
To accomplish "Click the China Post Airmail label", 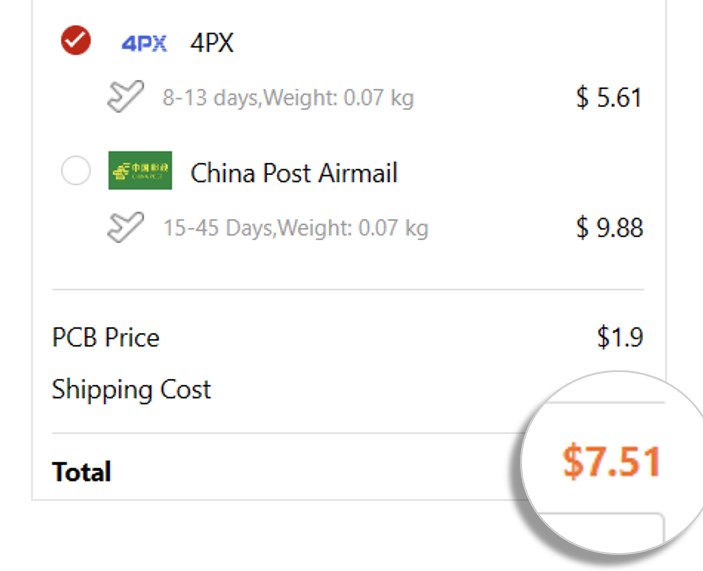I will pyautogui.click(x=294, y=173).
